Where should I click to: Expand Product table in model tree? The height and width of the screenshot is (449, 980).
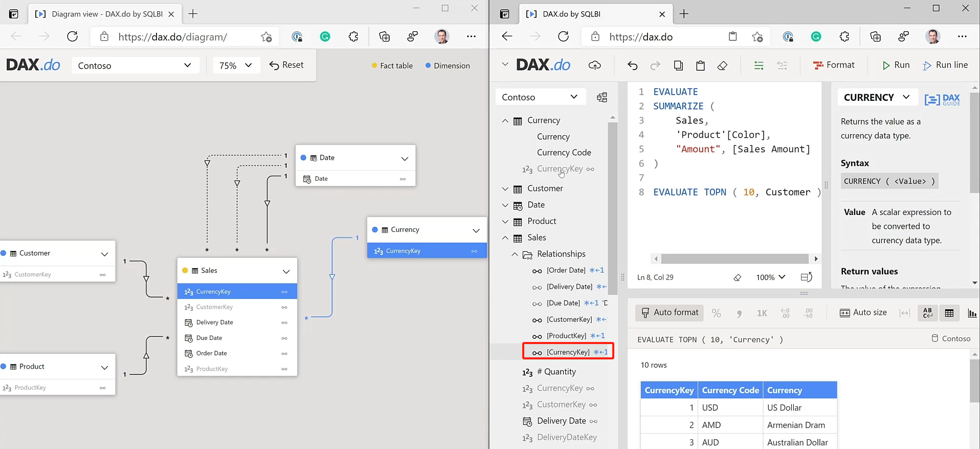click(505, 222)
